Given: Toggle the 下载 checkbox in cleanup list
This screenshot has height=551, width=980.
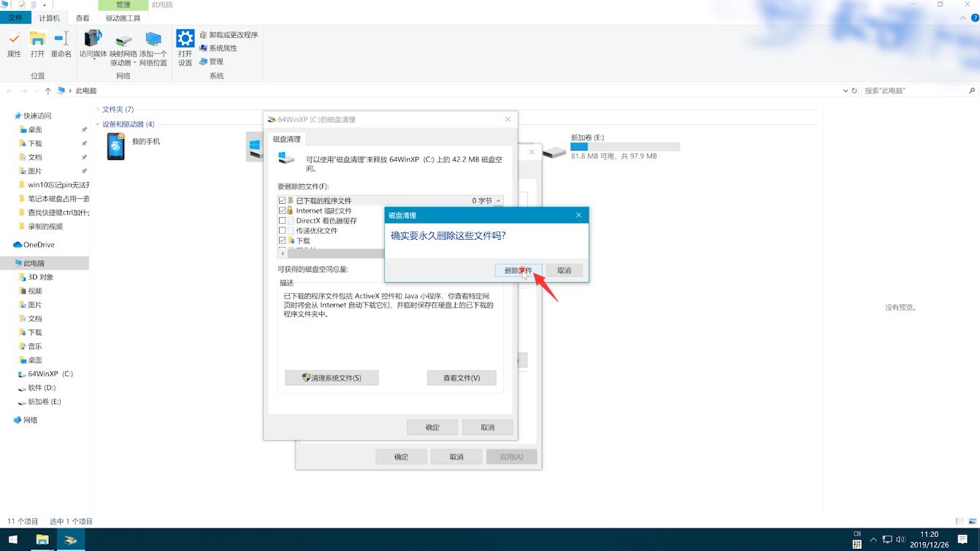Looking at the screenshot, I should 283,240.
